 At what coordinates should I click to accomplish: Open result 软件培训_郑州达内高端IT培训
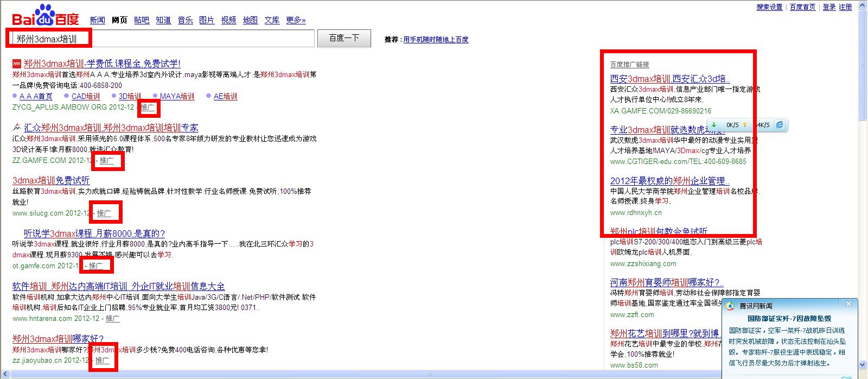pyautogui.click(x=118, y=286)
